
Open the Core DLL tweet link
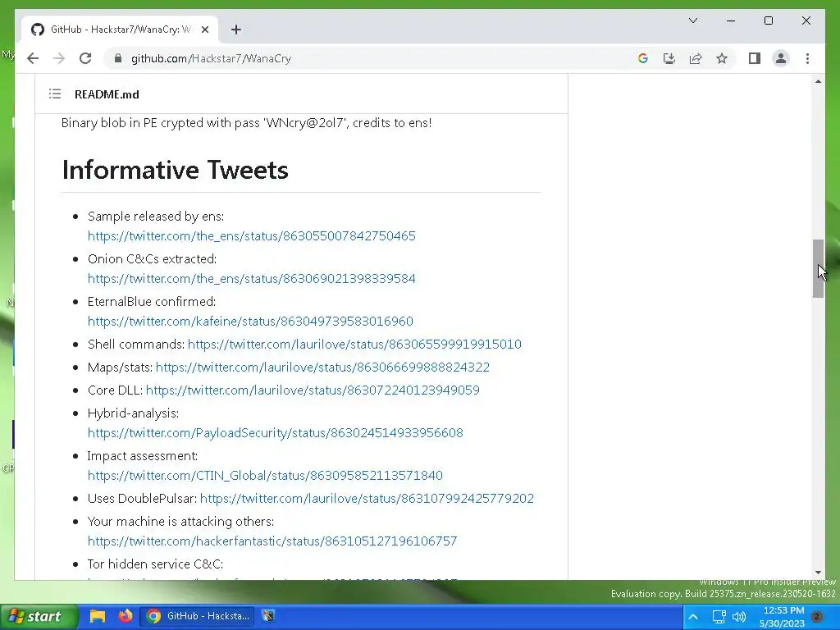click(313, 390)
